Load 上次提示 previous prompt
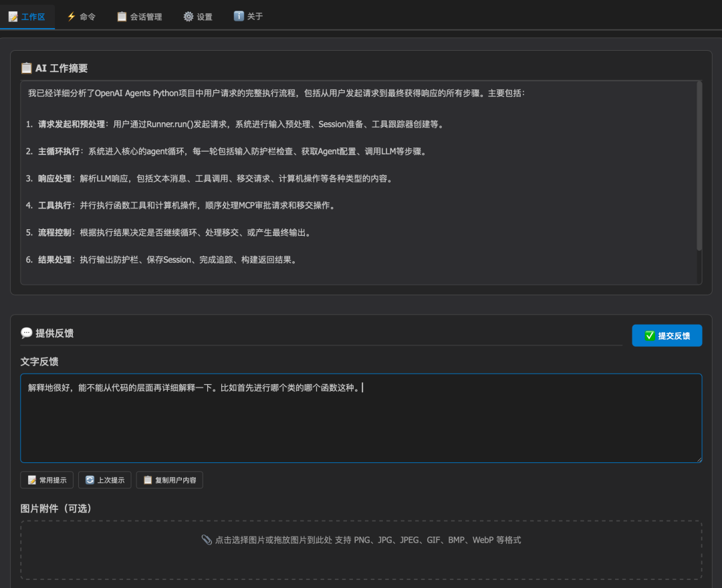The width and height of the screenshot is (722, 588). 104,480
